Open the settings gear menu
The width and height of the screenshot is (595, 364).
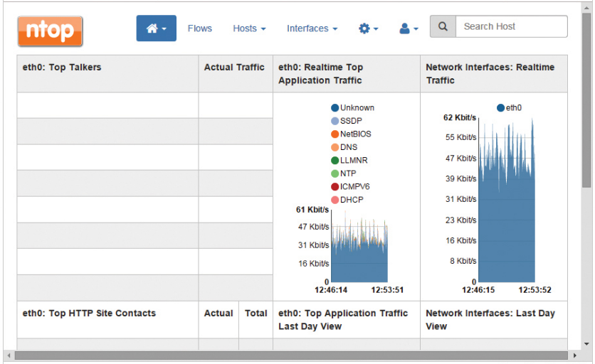368,28
